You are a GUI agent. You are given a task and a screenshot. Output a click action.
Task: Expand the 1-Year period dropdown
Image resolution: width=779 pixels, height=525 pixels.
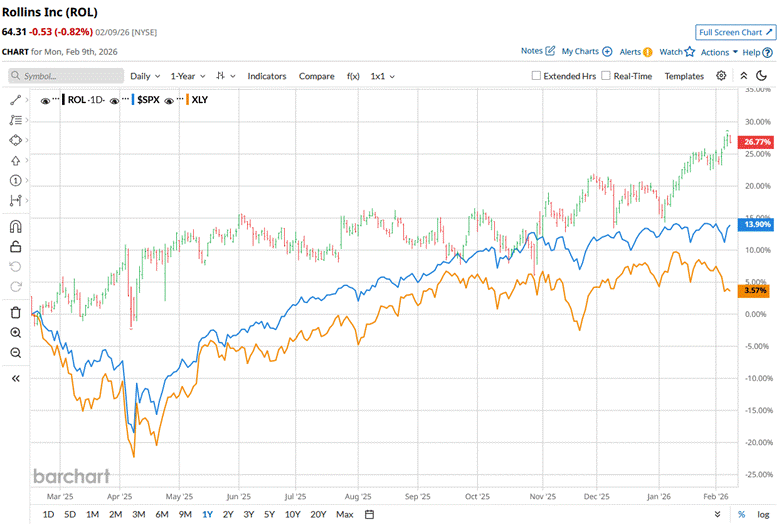point(187,76)
